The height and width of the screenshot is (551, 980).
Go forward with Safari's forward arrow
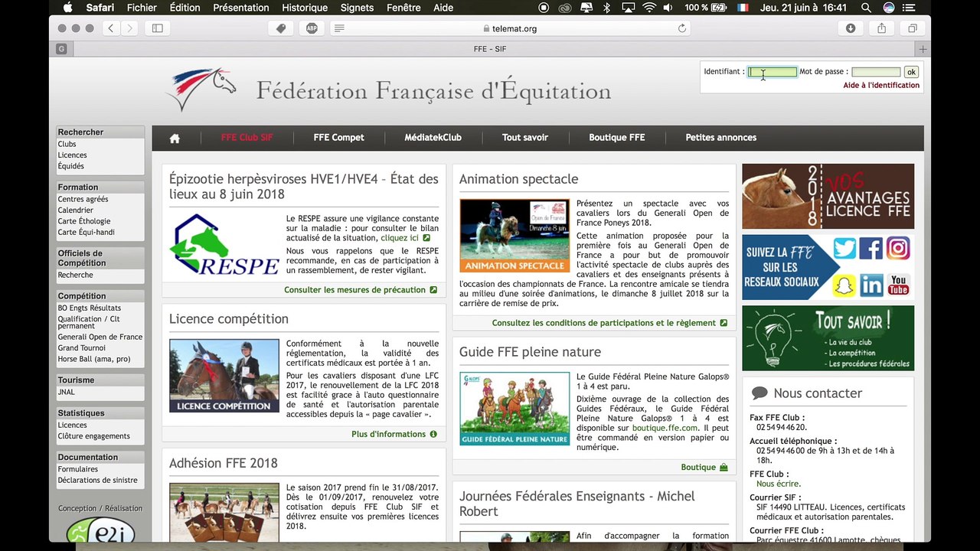[x=129, y=28]
